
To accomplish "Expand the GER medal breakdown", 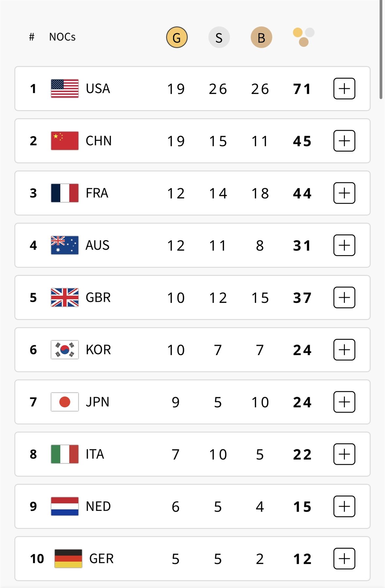I will coord(344,559).
